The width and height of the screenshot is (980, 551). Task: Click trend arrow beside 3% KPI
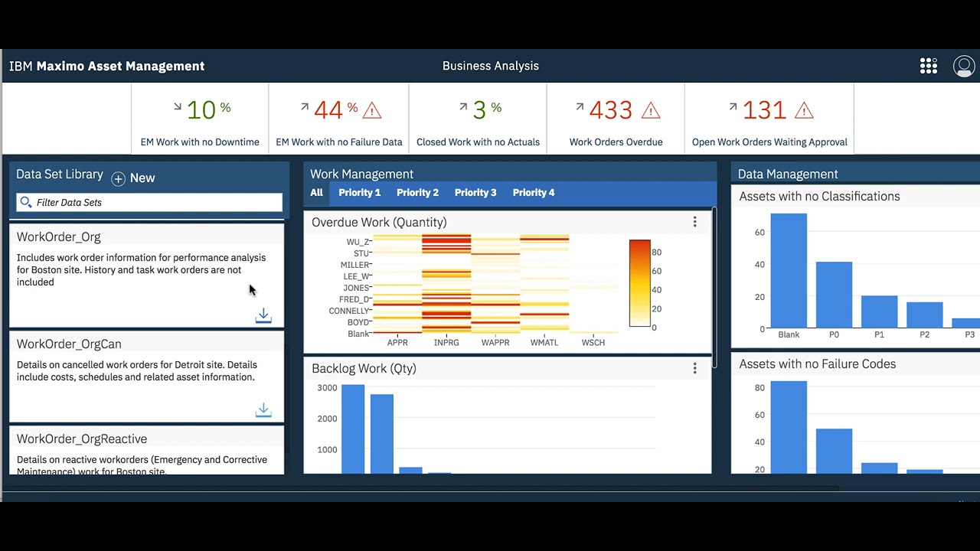[x=463, y=106]
